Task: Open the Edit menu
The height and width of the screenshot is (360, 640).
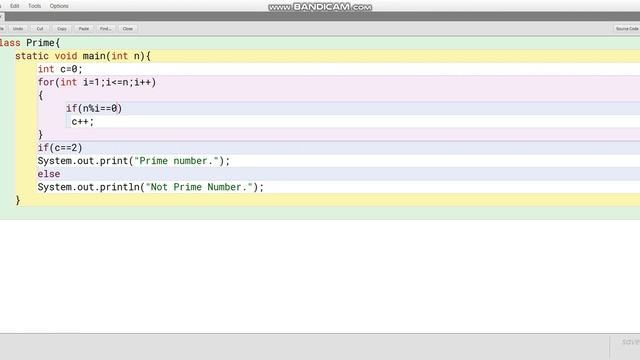Action: [x=15, y=6]
